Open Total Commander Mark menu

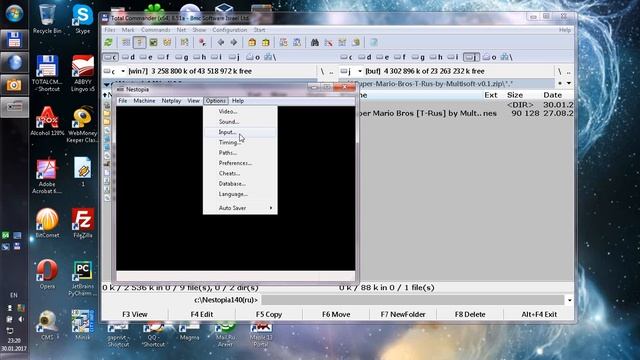coord(128,30)
